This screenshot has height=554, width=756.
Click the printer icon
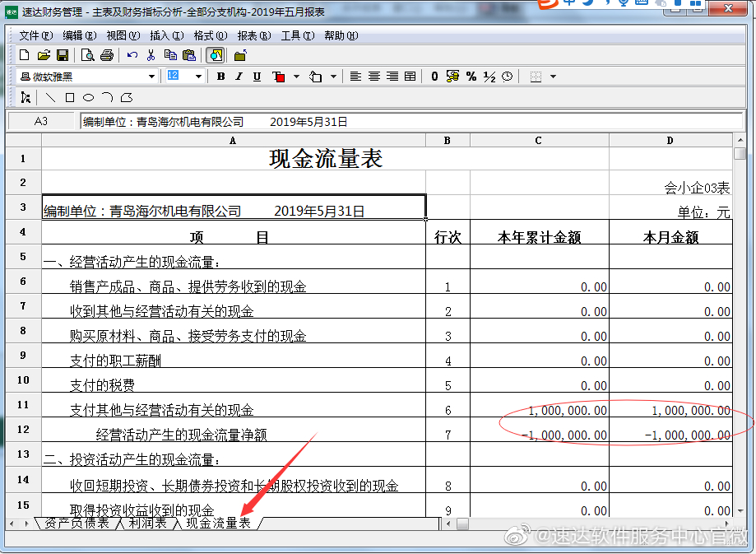click(x=106, y=55)
